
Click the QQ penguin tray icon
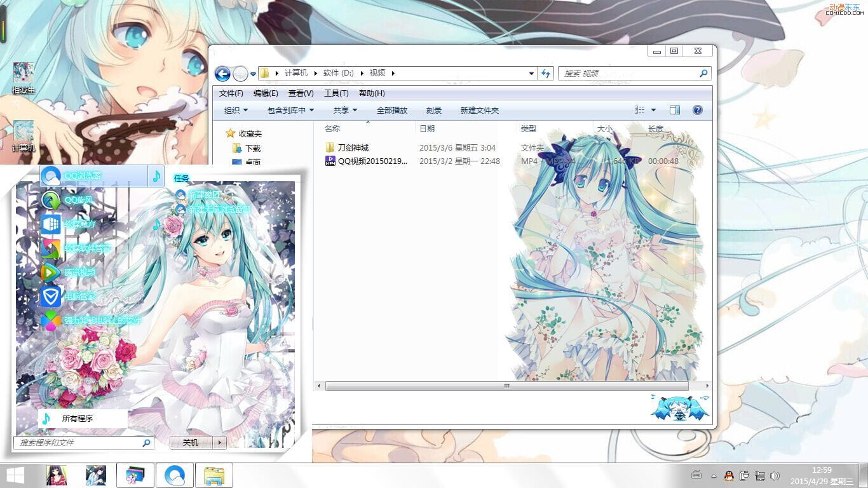tap(729, 475)
